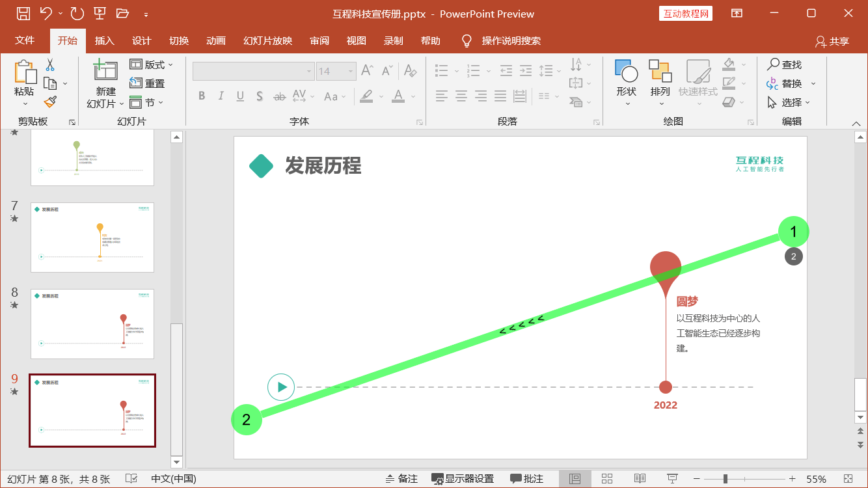Open the File (文件) tab
This screenshot has height=488, width=868.
click(x=25, y=40)
